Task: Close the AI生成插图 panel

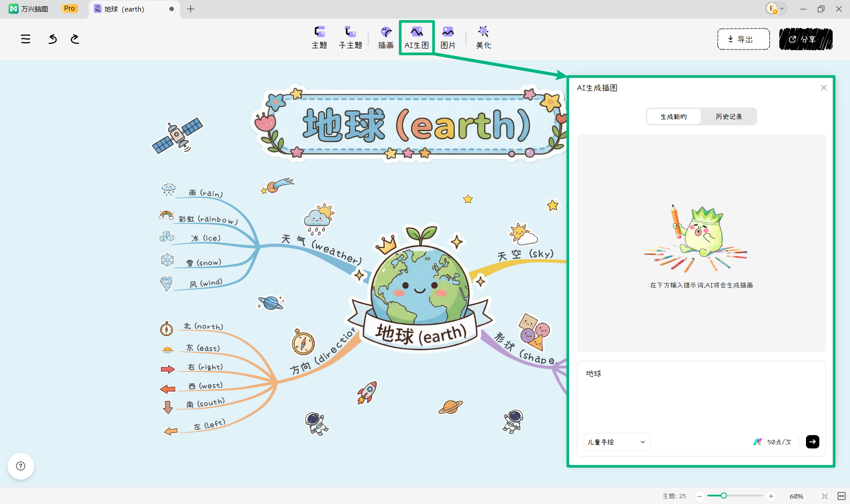Action: [823, 88]
